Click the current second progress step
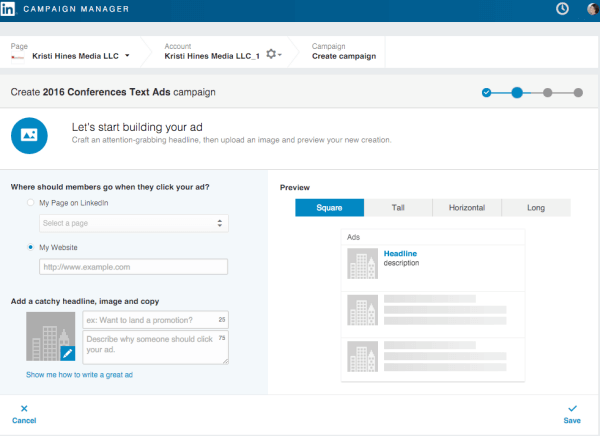This screenshot has height=436, width=600. [517, 92]
